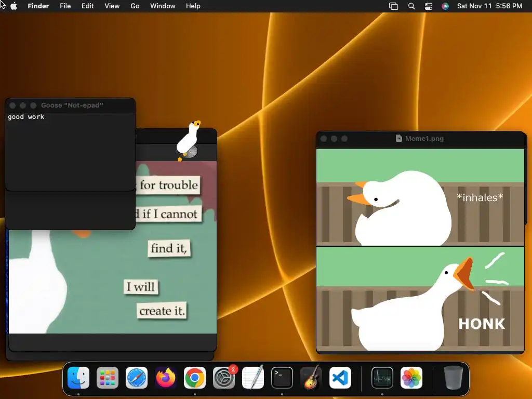Click the date and time in menu bar
The image size is (532, 399).
pos(489,6)
